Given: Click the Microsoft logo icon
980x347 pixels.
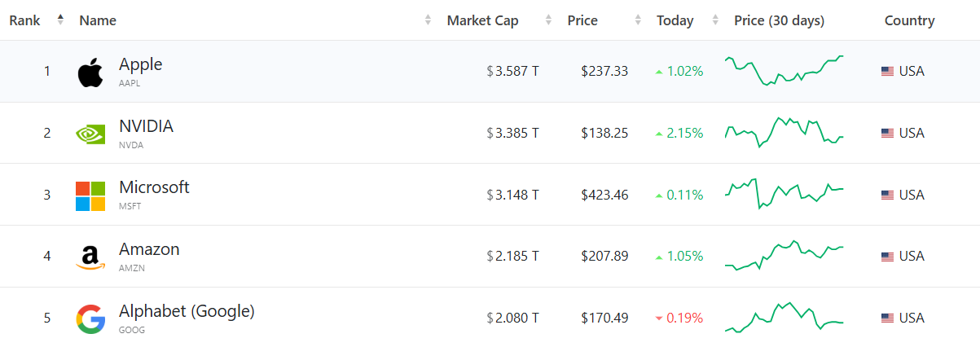Looking at the screenshot, I should click(x=90, y=195).
